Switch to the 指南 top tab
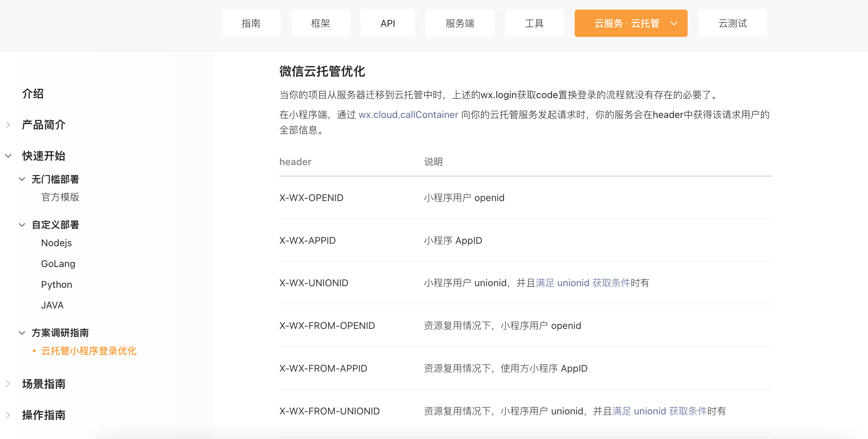The width and height of the screenshot is (868, 439). pyautogui.click(x=251, y=23)
